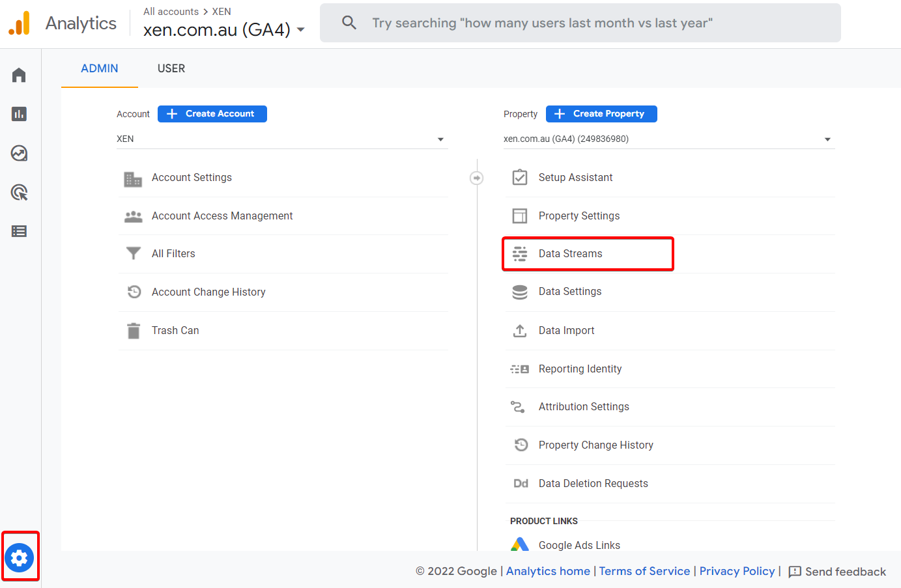The width and height of the screenshot is (901, 588).
Task: Click the XEN breadcrumb link
Action: (222, 11)
